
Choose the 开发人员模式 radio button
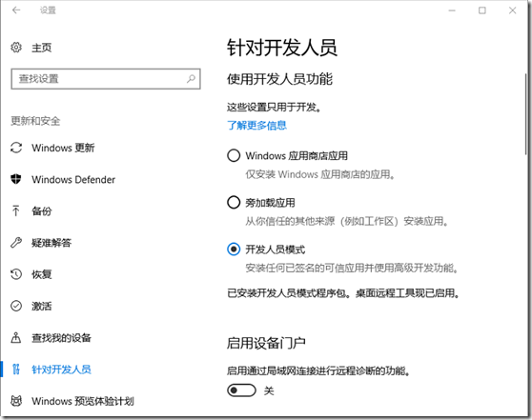[x=234, y=250]
